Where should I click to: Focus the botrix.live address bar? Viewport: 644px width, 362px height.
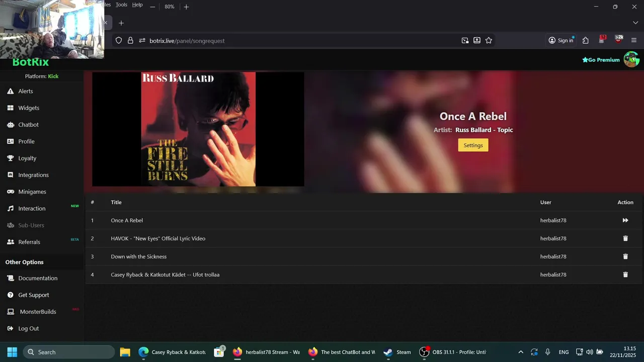coord(302,41)
